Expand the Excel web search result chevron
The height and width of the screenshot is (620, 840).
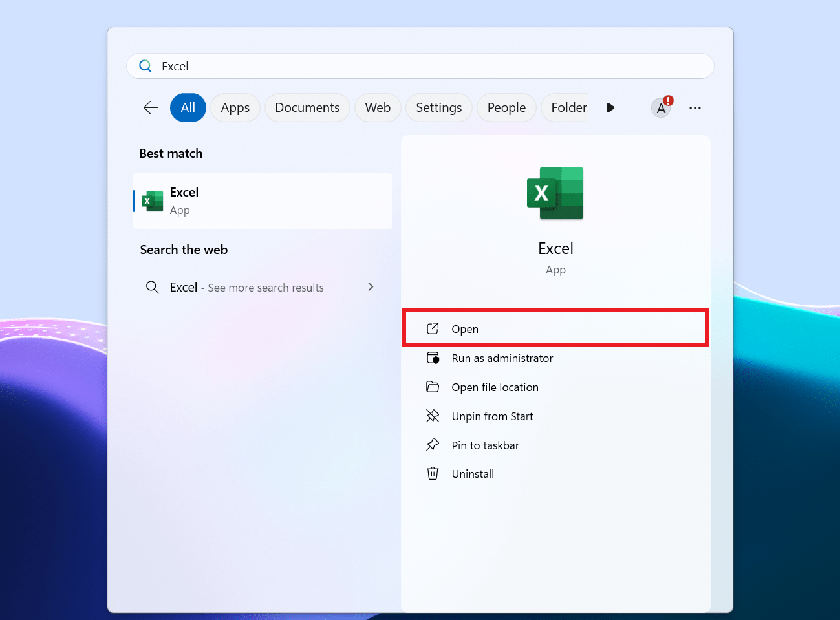(370, 287)
